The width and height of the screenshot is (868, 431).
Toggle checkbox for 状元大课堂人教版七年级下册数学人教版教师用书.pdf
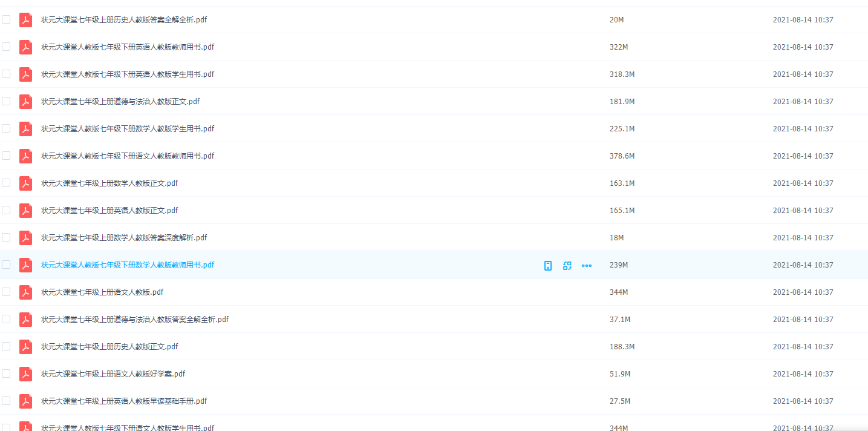point(6,265)
